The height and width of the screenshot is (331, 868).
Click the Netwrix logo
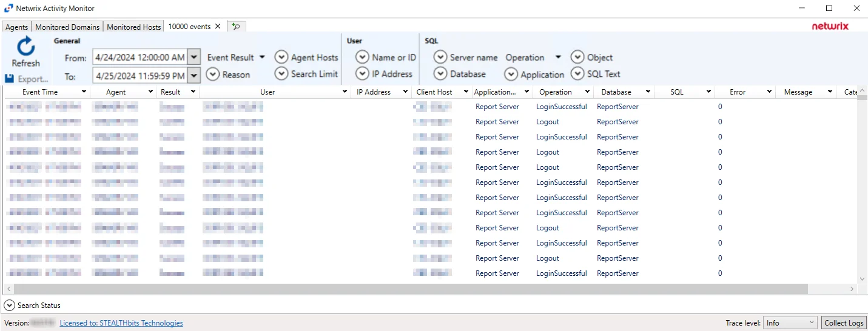(830, 26)
